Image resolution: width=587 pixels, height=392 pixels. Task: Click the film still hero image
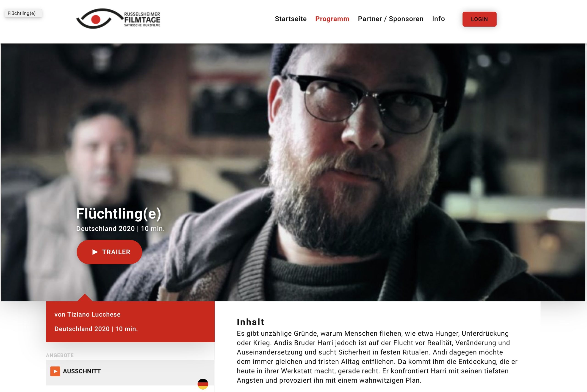pyautogui.click(x=293, y=172)
